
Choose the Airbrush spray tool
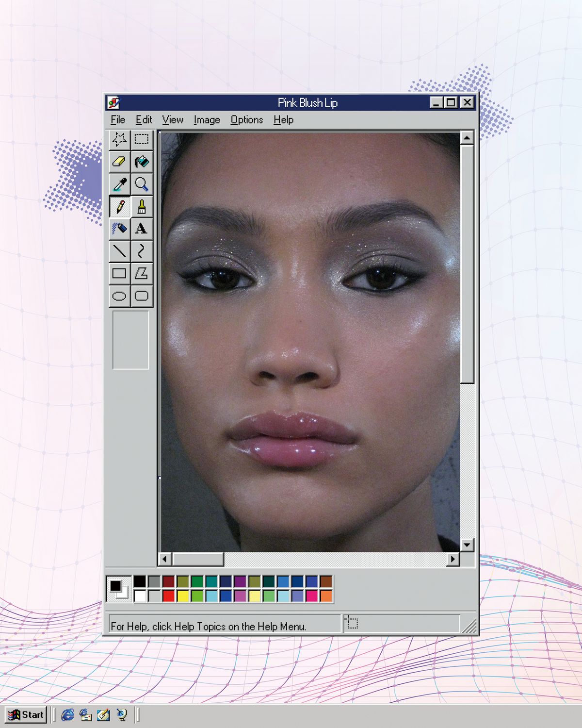119,229
